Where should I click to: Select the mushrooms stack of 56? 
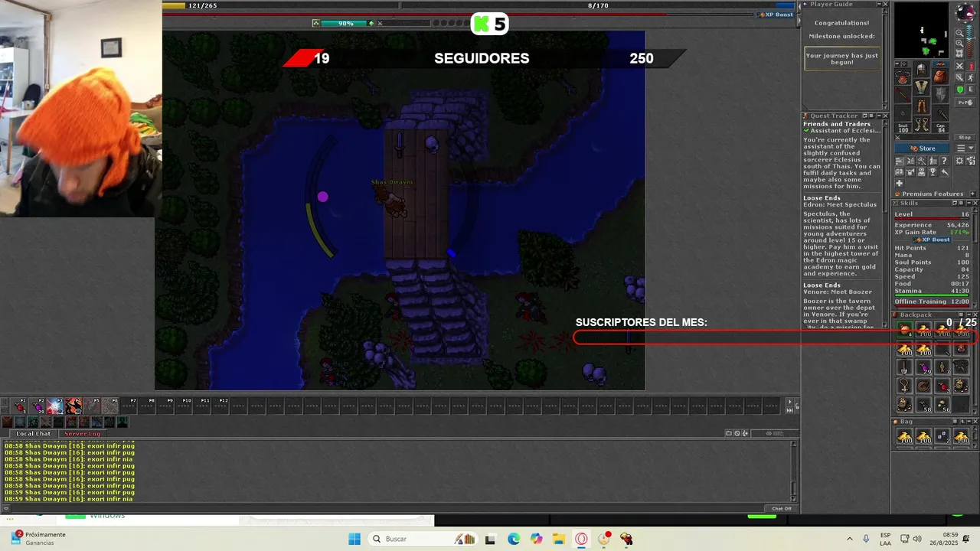[x=942, y=404]
